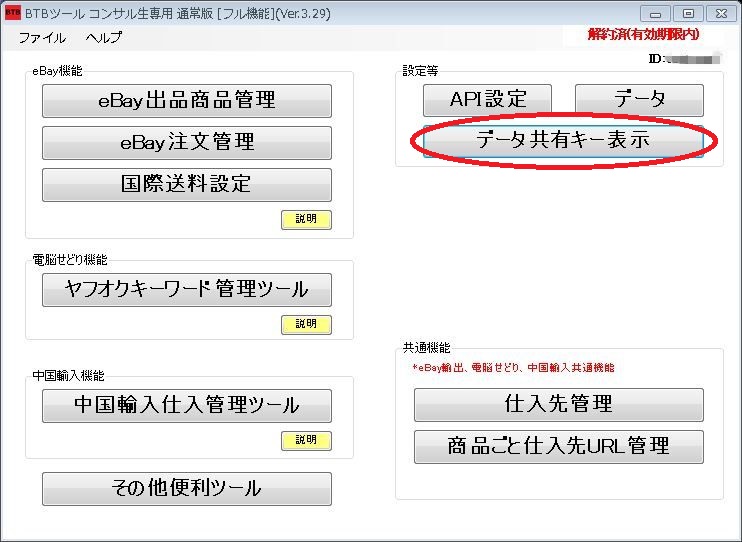The image size is (742, 542).
Task: Click the red note *eBay輸出、電脳せどり、中国輸入共通機能
Action: (x=513, y=368)
